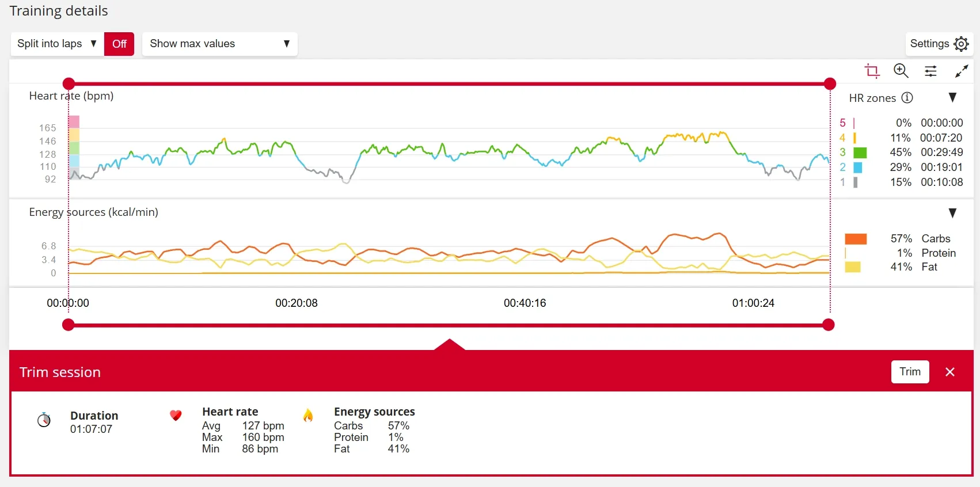Open the Split into laps dropdown

[x=56, y=44]
